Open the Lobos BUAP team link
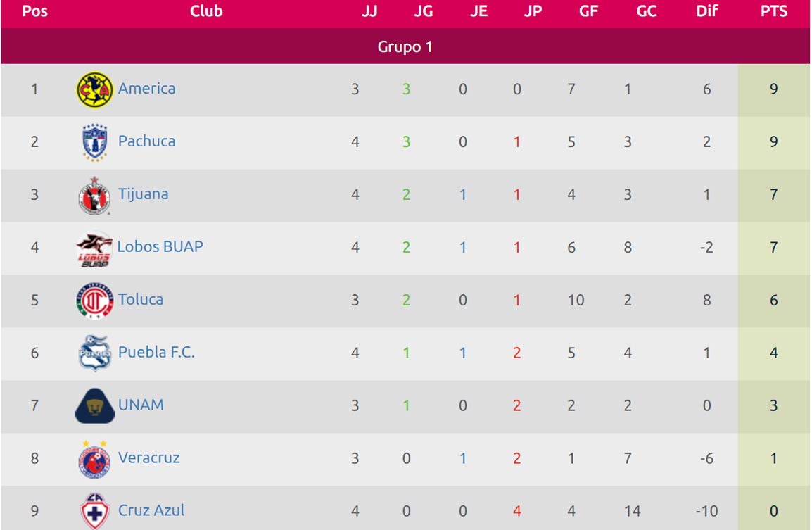 pos(160,246)
